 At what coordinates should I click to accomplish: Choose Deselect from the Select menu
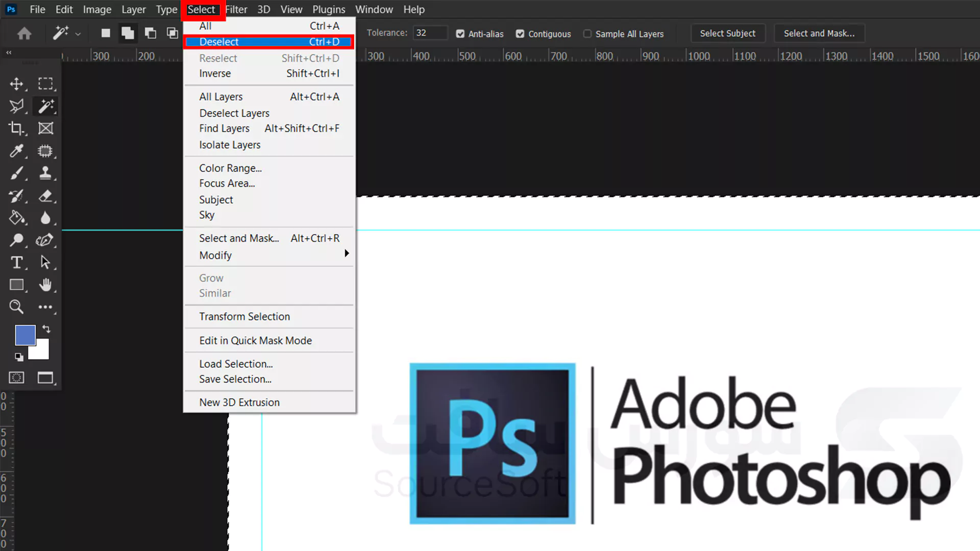(269, 42)
